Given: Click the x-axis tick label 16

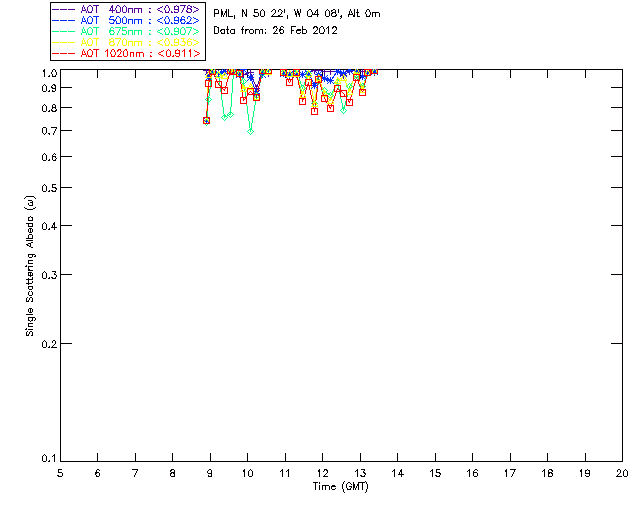Looking at the screenshot, I should pos(472,473).
